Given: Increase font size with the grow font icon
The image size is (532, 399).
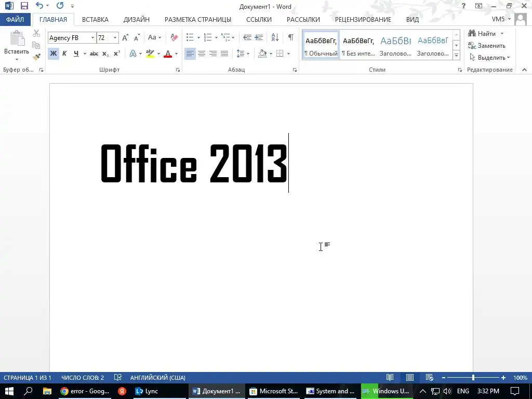Looking at the screenshot, I should 125,37.
